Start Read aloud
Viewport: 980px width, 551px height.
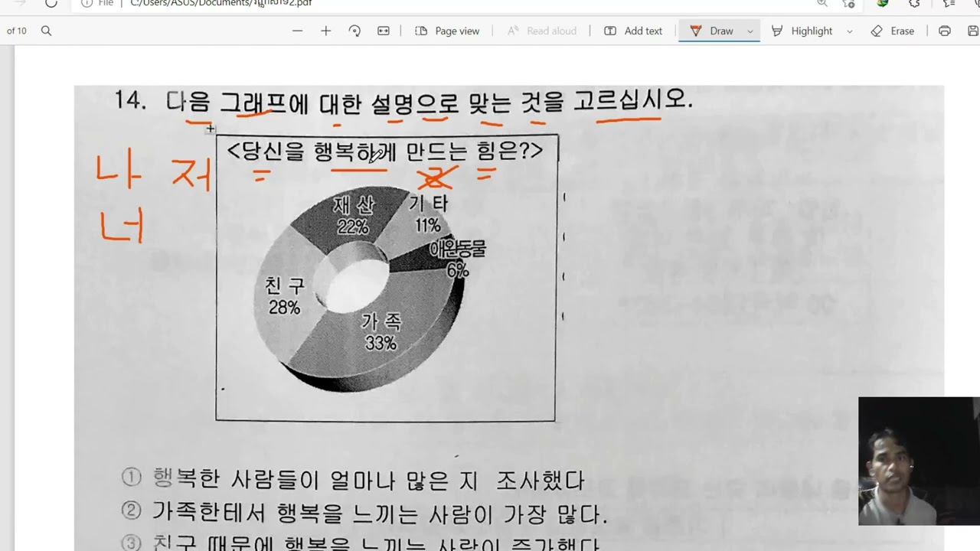[x=541, y=31]
